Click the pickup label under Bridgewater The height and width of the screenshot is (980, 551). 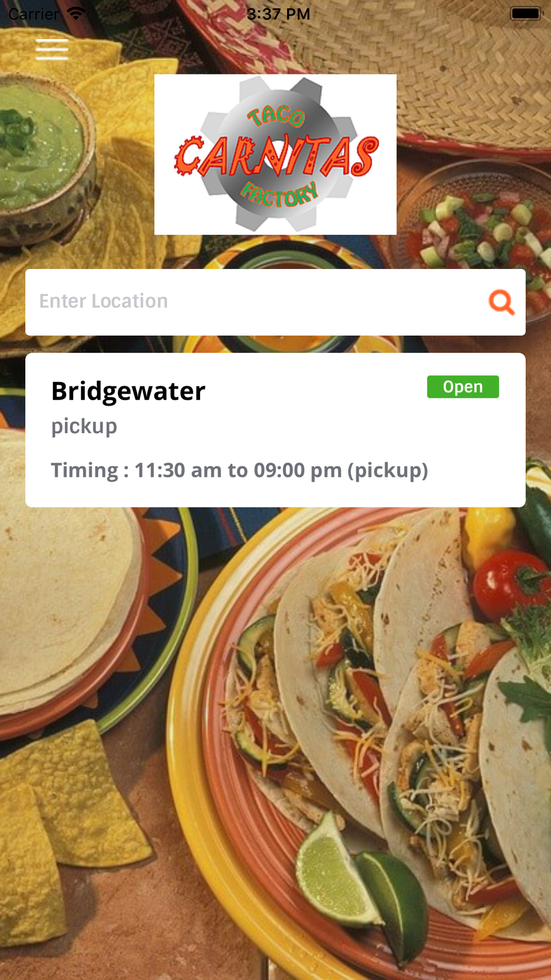[84, 427]
